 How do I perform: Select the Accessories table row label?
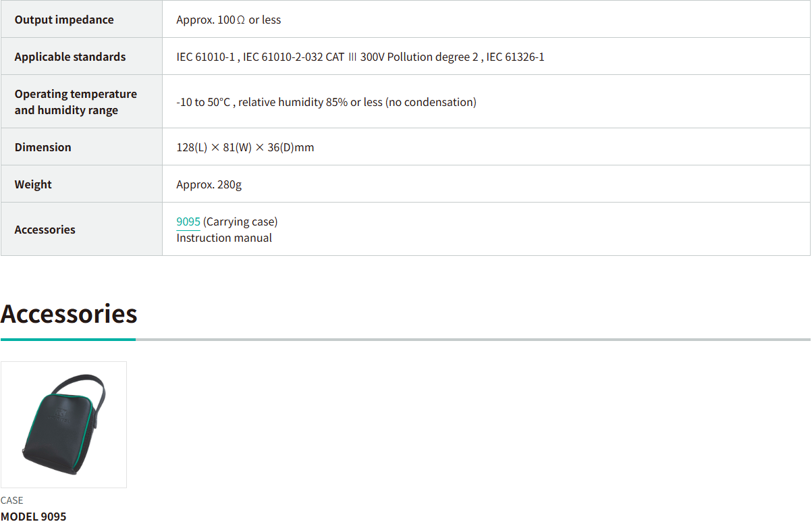(45, 230)
